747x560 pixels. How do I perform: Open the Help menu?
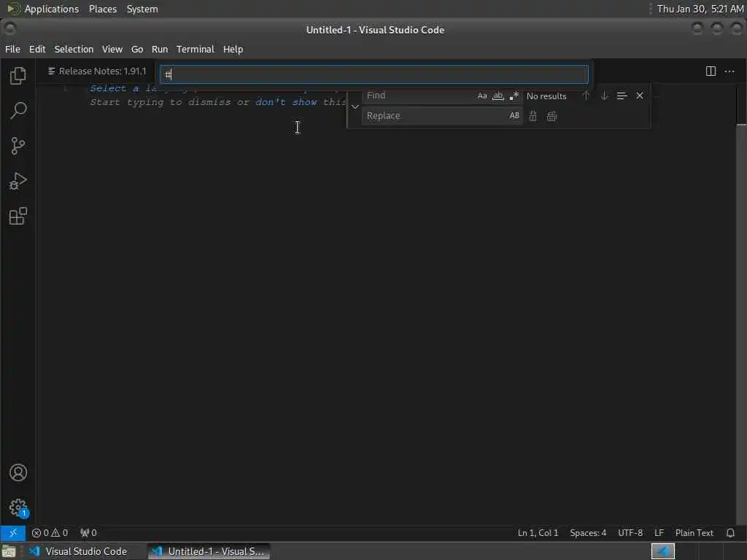[x=233, y=49]
